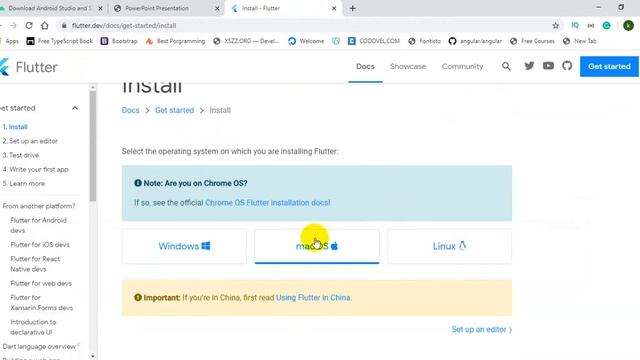Screen dimensions: 640x360
Task: Open Free TypeScript Book bookmark
Action: (x=60, y=41)
